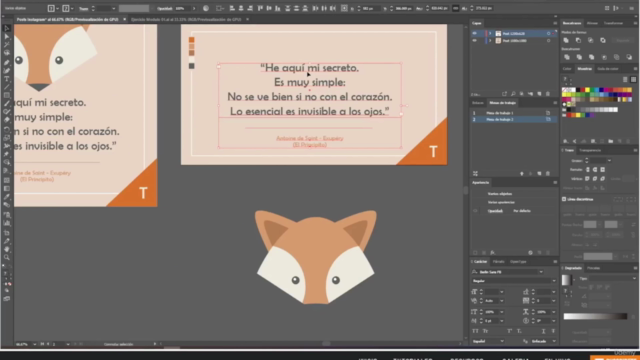
Task: Switch to Color tab
Action: pyautogui.click(x=567, y=69)
